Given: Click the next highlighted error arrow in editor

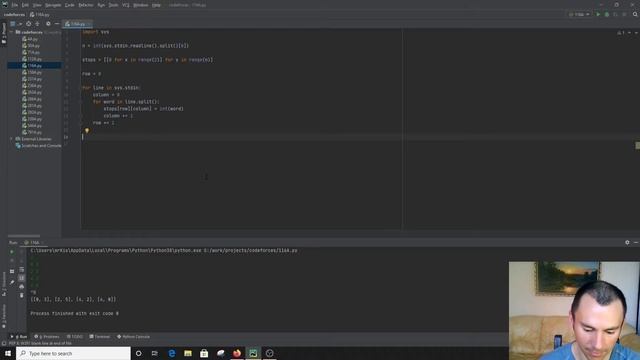Looking at the screenshot, I should (x=636, y=32).
